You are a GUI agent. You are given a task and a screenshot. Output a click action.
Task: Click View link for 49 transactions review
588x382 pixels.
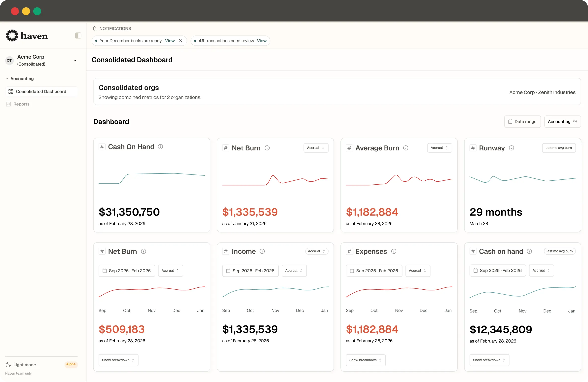click(262, 41)
